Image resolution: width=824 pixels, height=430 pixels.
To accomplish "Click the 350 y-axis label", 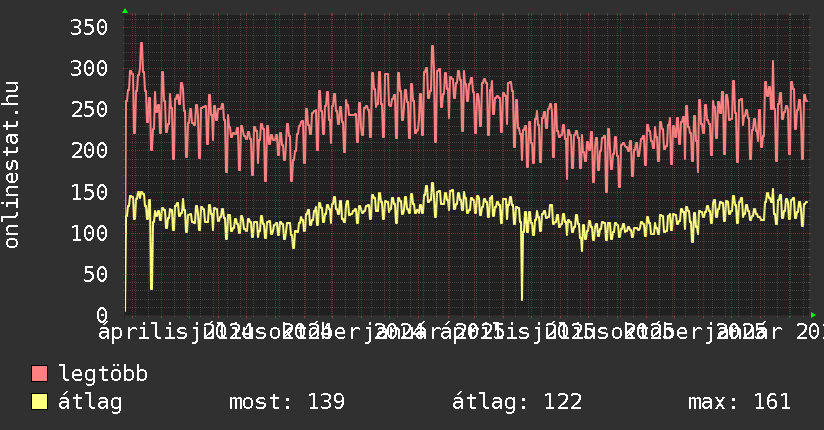I will [88, 27].
